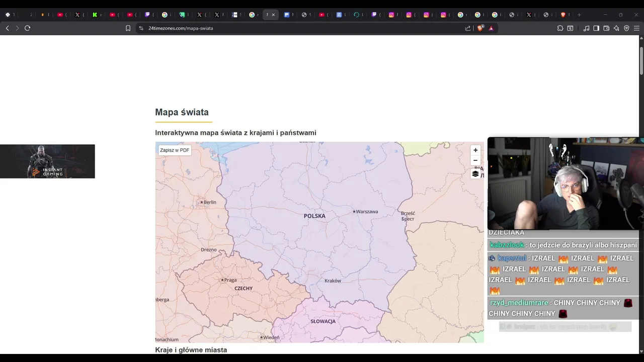
Task: Reload the 24timezones page
Action: coord(27,28)
